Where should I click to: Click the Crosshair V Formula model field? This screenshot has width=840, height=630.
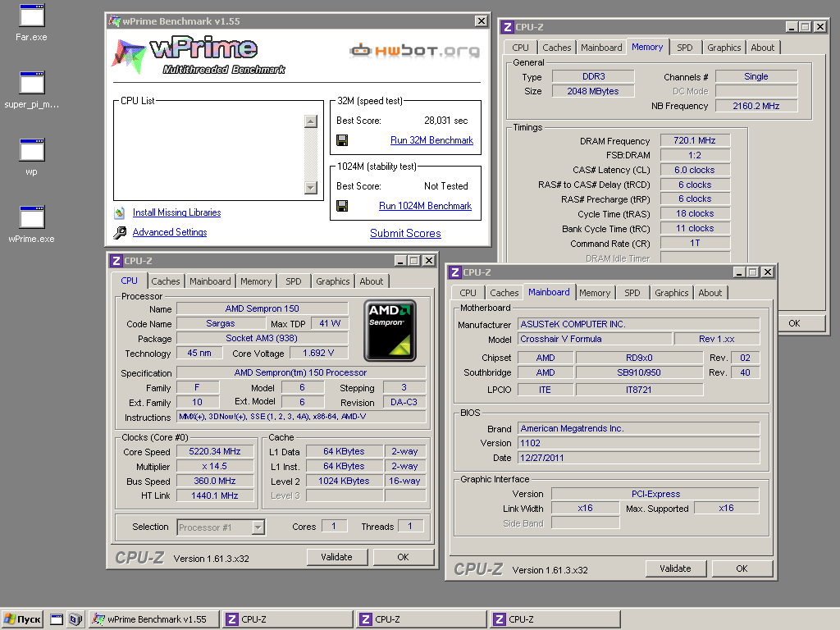(595, 339)
